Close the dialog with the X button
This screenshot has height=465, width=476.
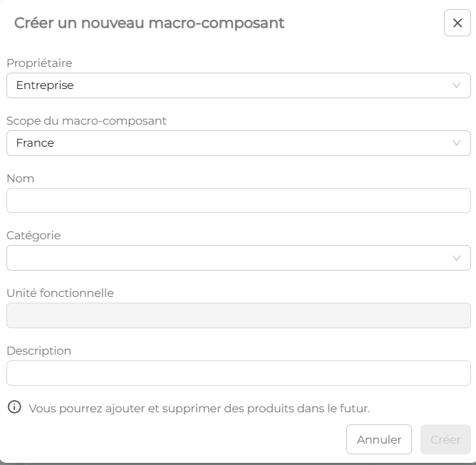(x=457, y=23)
